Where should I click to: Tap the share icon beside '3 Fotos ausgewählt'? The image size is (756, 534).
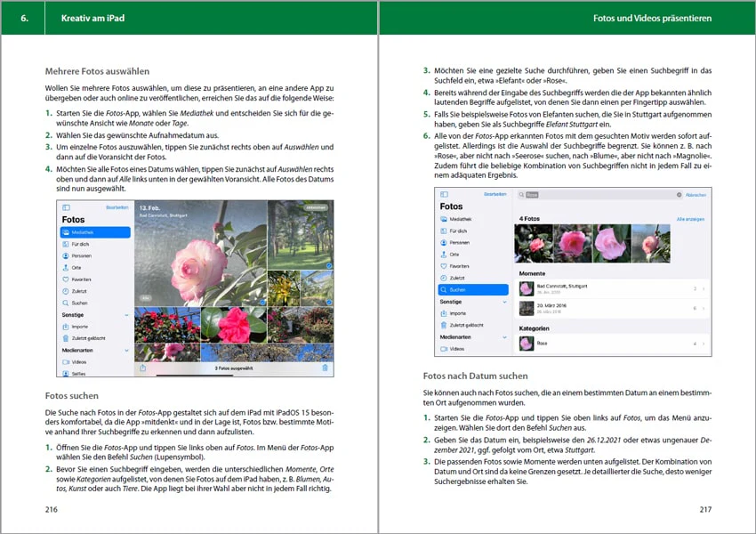point(142,368)
